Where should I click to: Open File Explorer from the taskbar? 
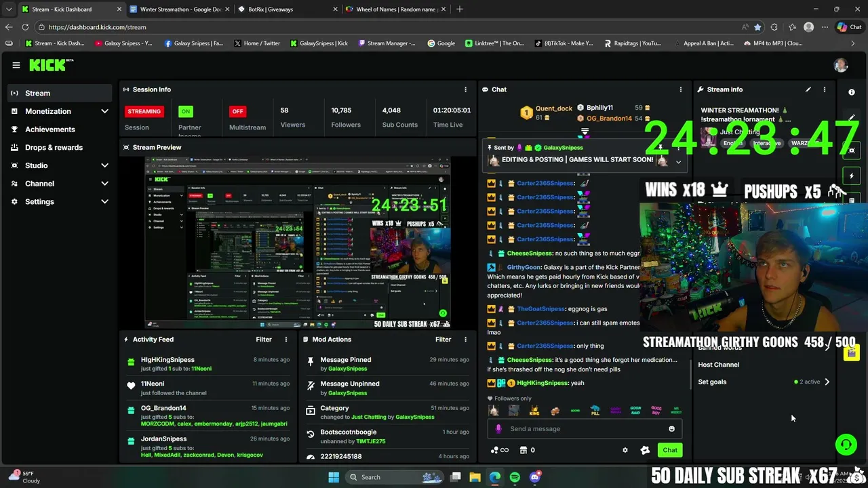coord(475,477)
